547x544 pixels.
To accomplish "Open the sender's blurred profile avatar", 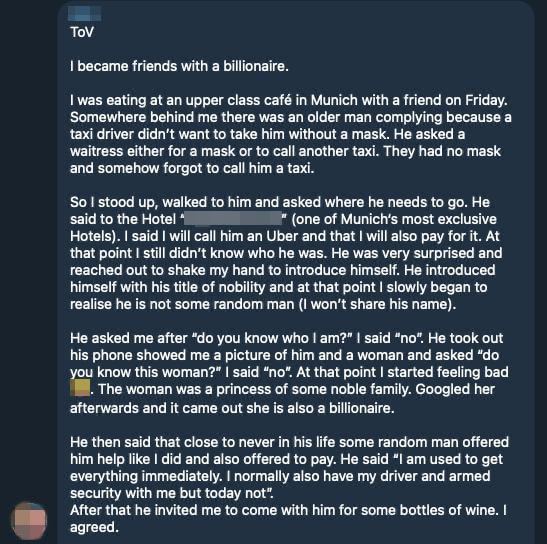I will [29, 521].
